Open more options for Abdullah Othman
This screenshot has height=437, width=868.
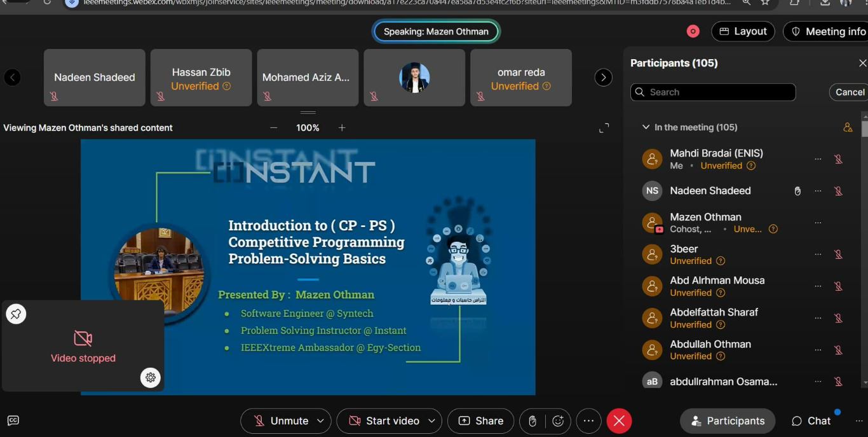818,350
